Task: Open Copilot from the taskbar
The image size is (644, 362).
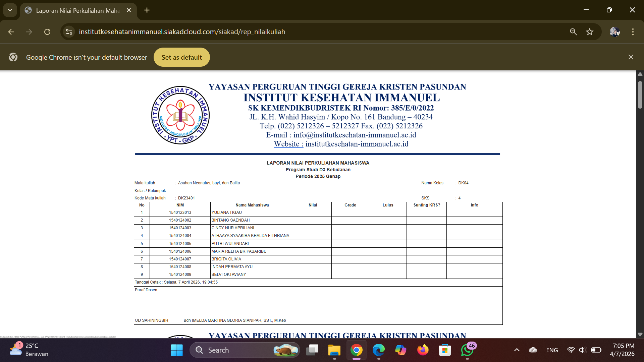Action: tap(401, 350)
